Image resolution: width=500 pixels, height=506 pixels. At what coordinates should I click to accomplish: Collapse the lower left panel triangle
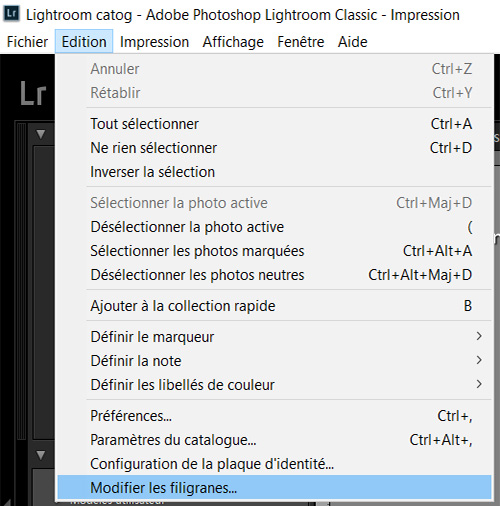coord(41,455)
